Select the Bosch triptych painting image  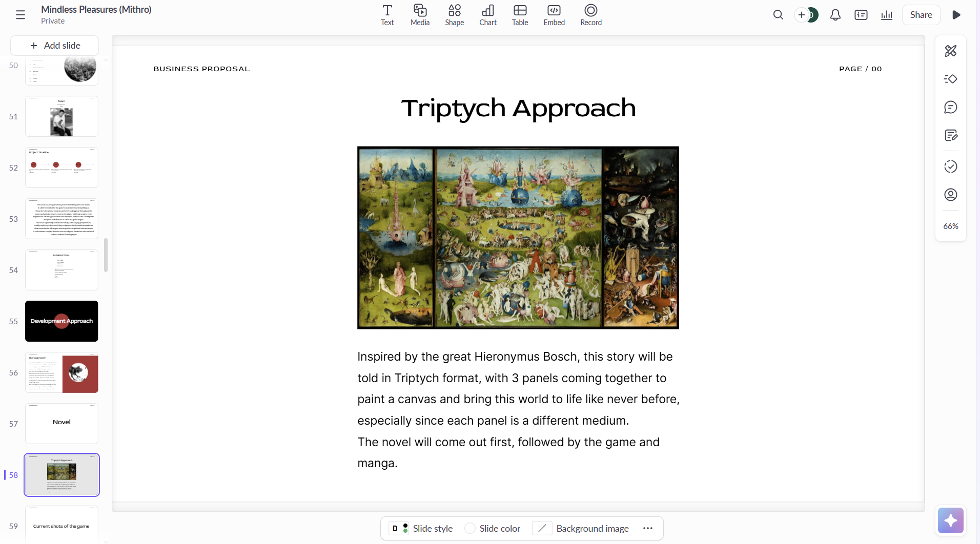[x=518, y=238]
